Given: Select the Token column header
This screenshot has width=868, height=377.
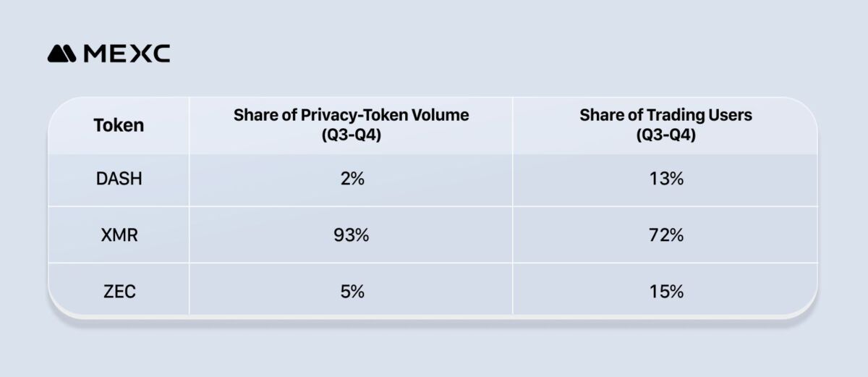Looking at the screenshot, I should click(x=119, y=125).
